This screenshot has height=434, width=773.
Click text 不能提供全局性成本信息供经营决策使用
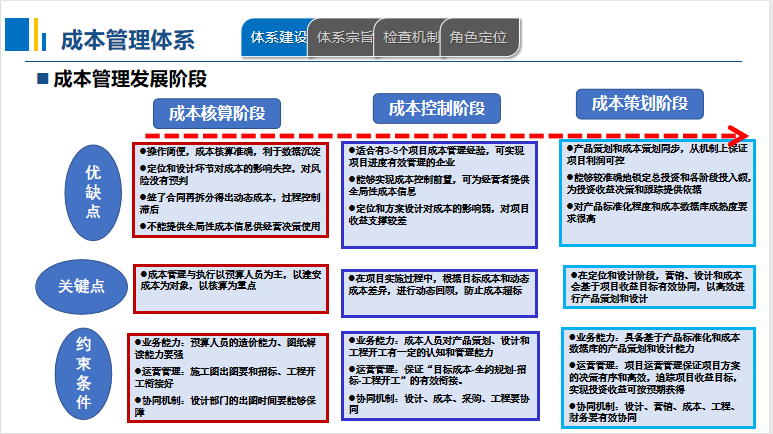pyautogui.click(x=234, y=226)
